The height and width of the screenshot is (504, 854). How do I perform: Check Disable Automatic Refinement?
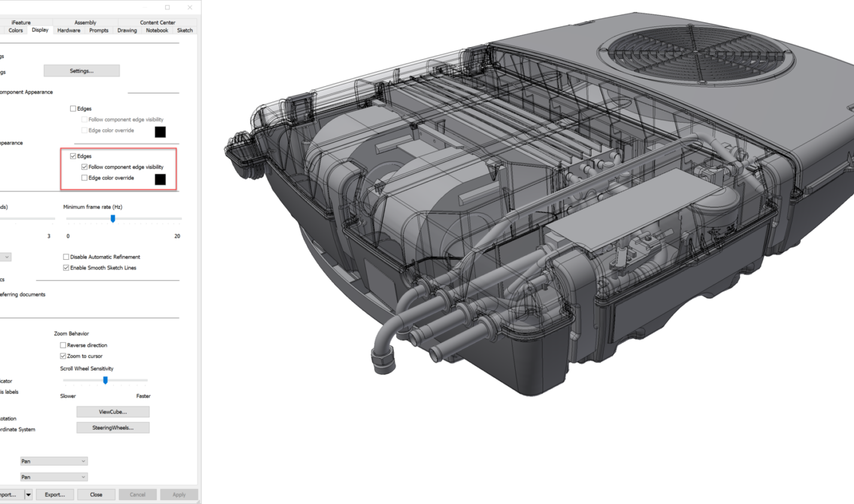pos(66,257)
